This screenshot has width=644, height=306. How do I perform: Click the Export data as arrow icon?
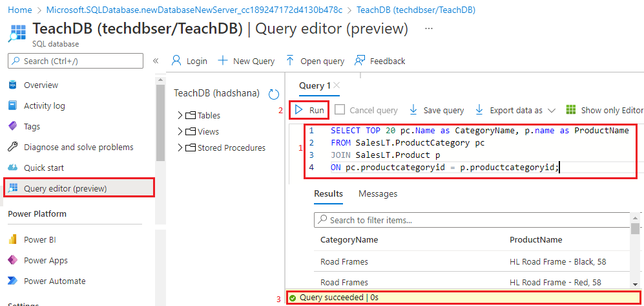479,110
